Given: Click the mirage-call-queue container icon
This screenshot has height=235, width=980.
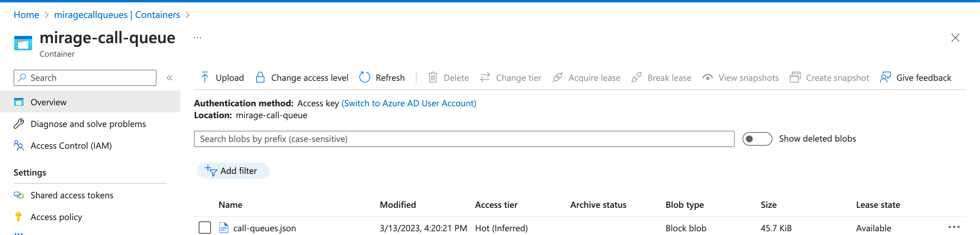Looking at the screenshot, I should 23,43.
